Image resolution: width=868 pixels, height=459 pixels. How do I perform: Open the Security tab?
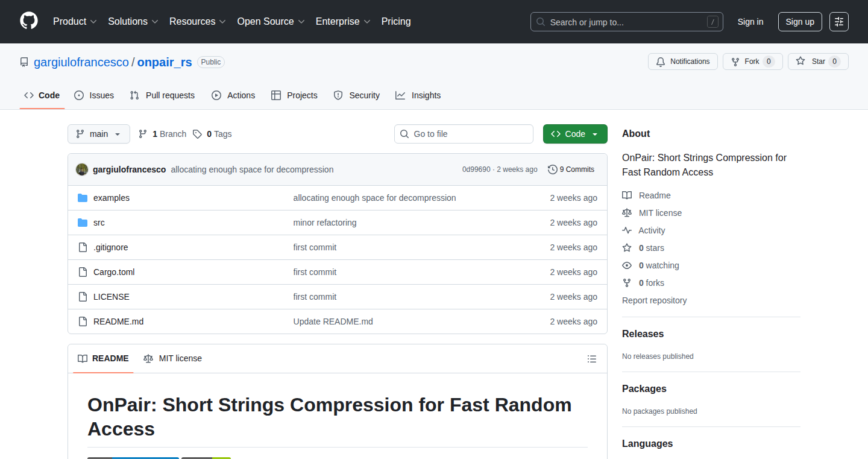point(357,95)
